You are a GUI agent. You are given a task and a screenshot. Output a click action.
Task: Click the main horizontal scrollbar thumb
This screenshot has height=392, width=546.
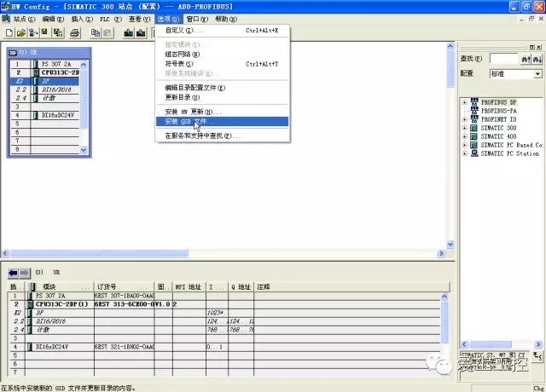pos(99,254)
